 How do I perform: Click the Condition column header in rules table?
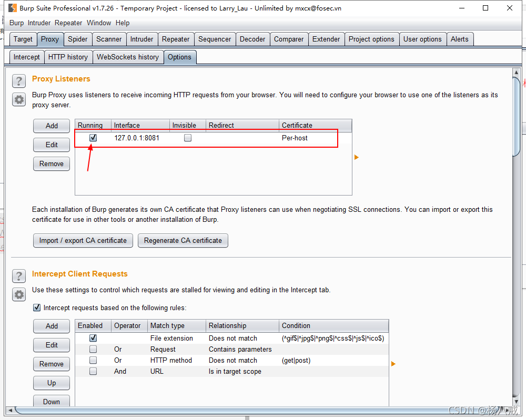(x=333, y=326)
